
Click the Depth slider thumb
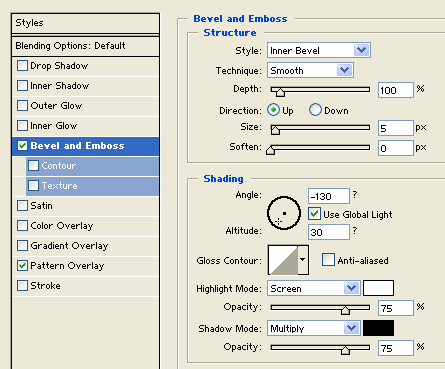coord(280,92)
